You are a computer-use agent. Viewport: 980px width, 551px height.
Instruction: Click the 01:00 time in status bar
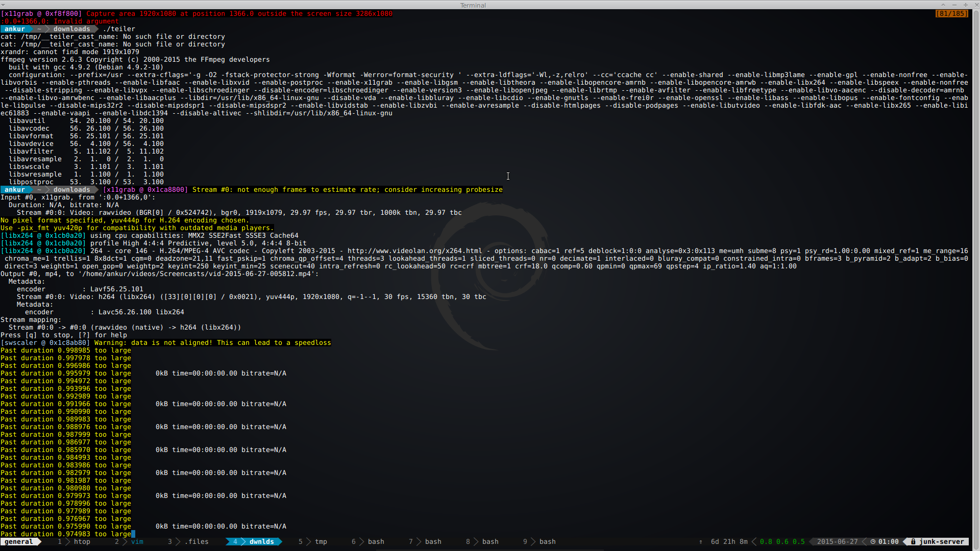(x=889, y=542)
